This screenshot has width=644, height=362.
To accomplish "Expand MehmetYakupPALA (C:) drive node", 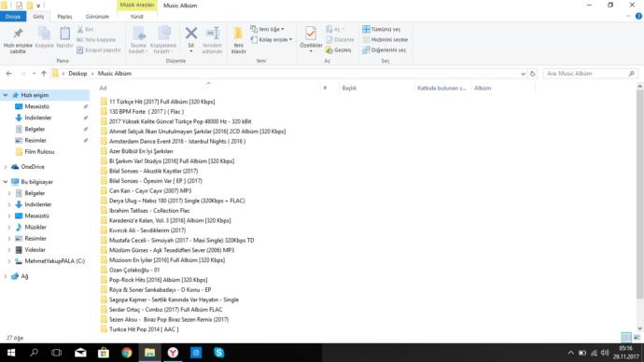I will pos(9,261).
